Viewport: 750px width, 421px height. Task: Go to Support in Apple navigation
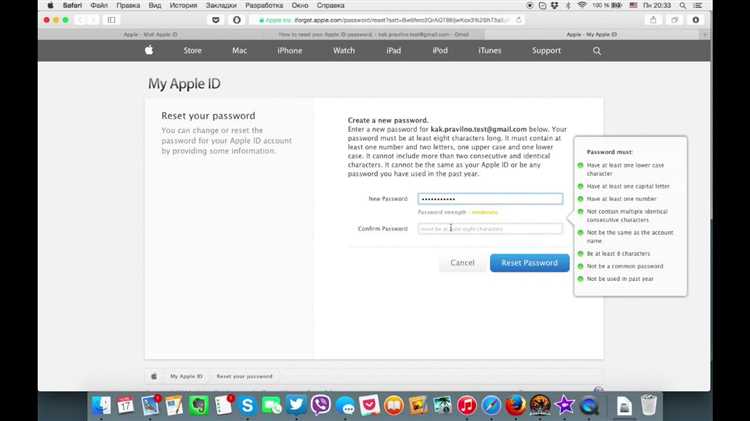[x=546, y=50]
